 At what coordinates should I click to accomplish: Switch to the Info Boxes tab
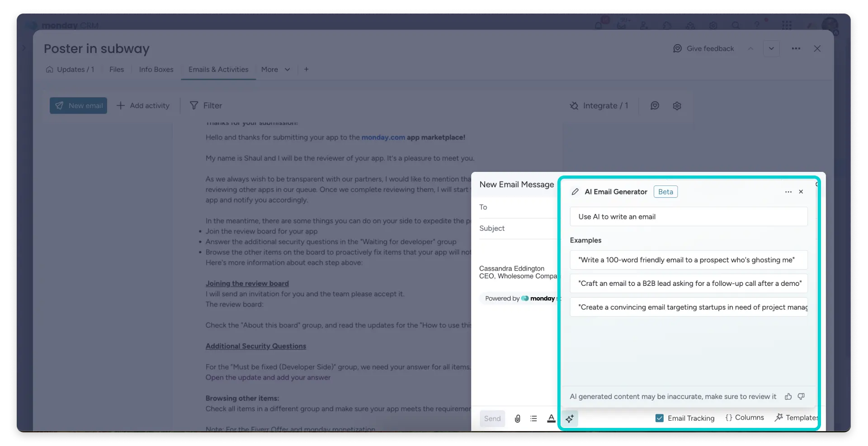tap(156, 69)
